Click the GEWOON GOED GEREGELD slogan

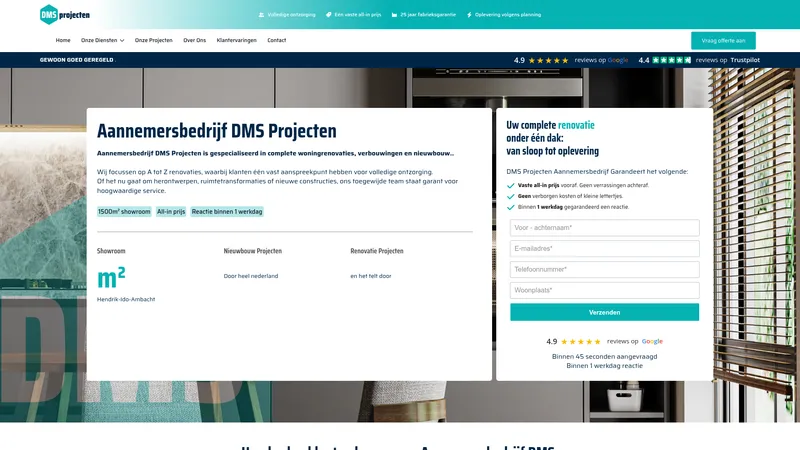pos(77,60)
